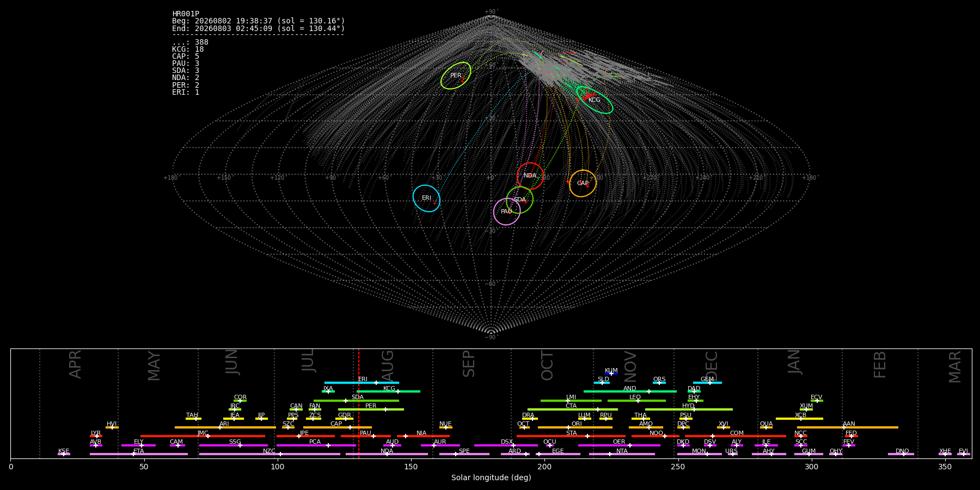Click the cyan ERI radiant circle
Viewport: 980px width, 490px height.
tap(426, 198)
